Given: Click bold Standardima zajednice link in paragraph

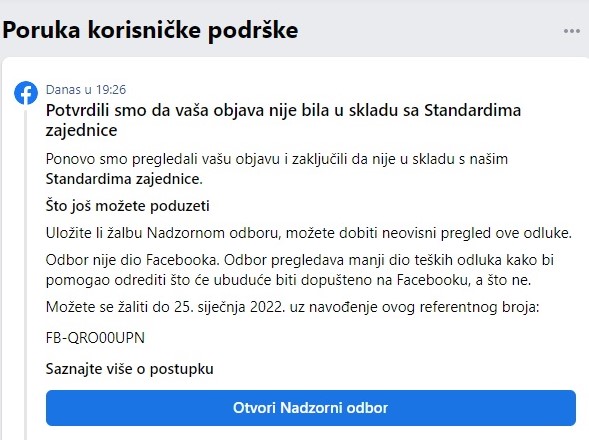Looking at the screenshot, I should click(124, 179).
